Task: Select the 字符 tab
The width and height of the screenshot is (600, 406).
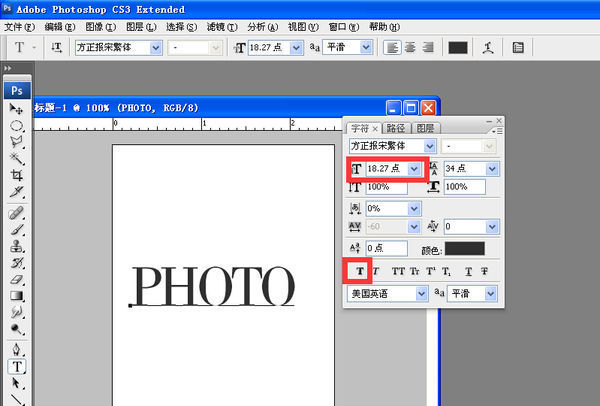Action: point(360,128)
